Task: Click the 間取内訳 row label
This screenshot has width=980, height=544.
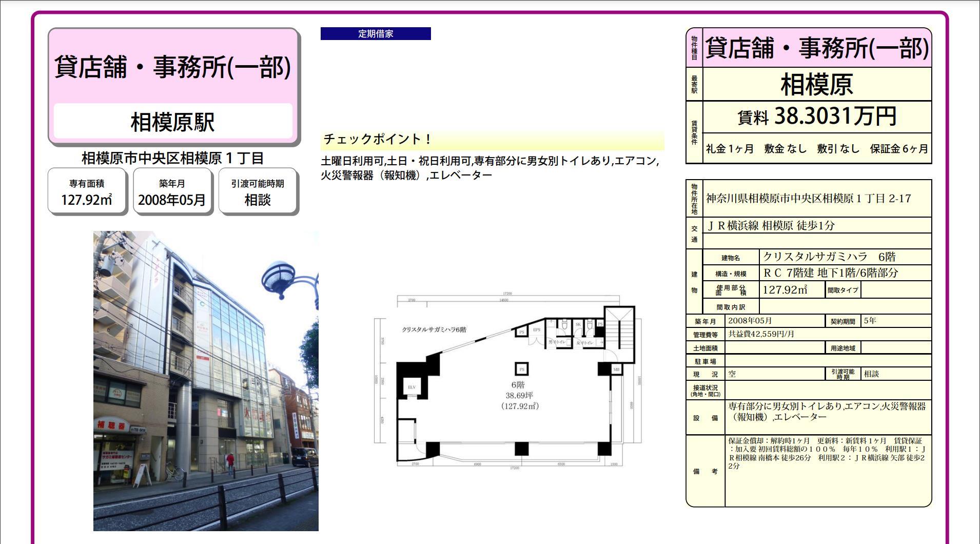Action: click(x=731, y=307)
